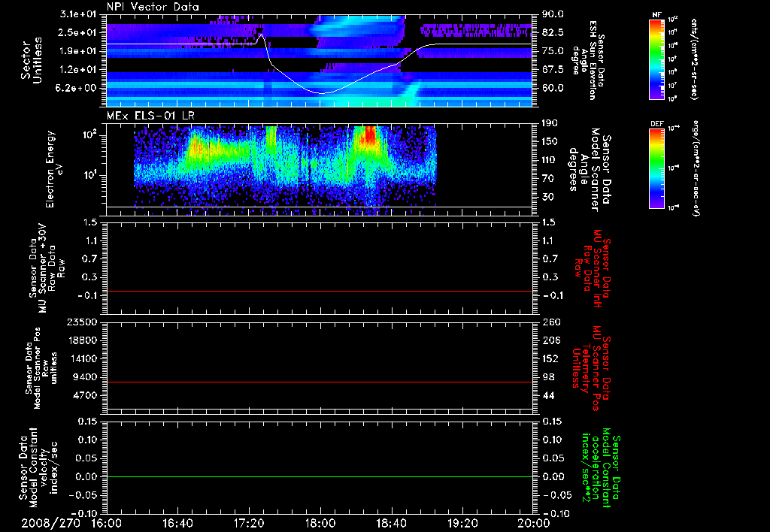This screenshot has width=770, height=532.
Task: Click the 75.0 elevation angle tick label
Action: pyautogui.click(x=553, y=51)
